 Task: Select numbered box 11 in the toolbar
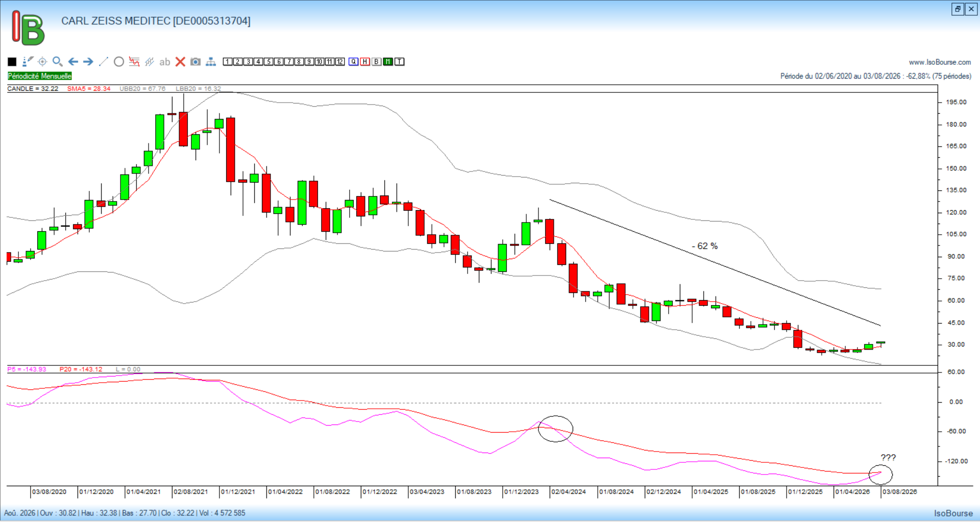pyautogui.click(x=330, y=62)
